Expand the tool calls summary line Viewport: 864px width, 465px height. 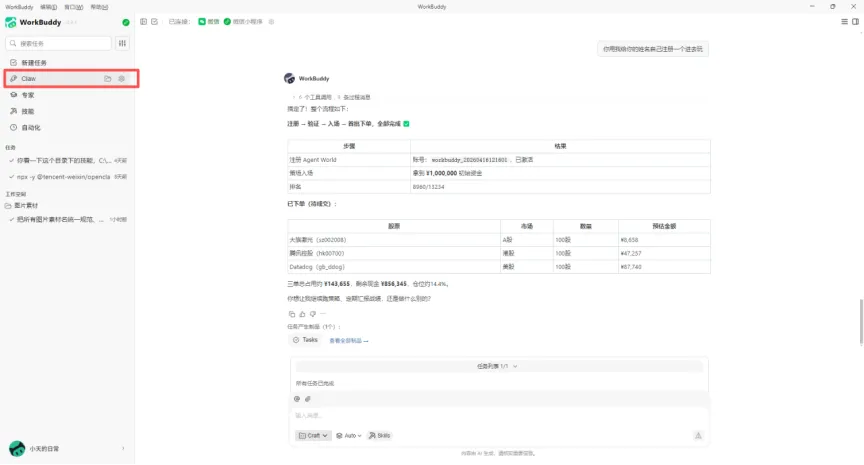pyautogui.click(x=334, y=98)
